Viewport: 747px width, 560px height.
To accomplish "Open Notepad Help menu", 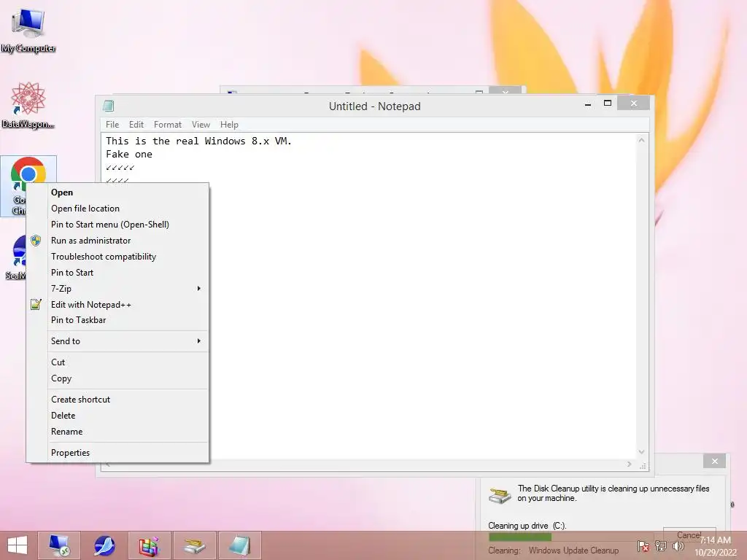I will [229, 124].
